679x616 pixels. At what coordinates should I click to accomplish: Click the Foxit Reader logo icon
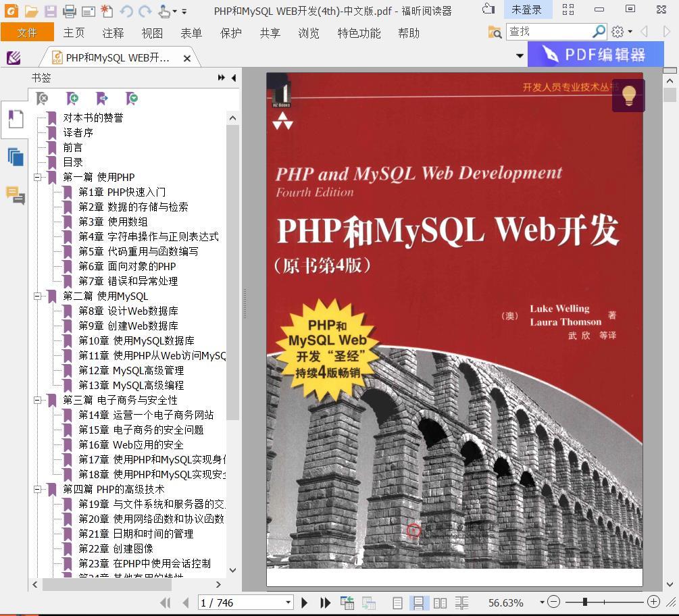coord(11,10)
